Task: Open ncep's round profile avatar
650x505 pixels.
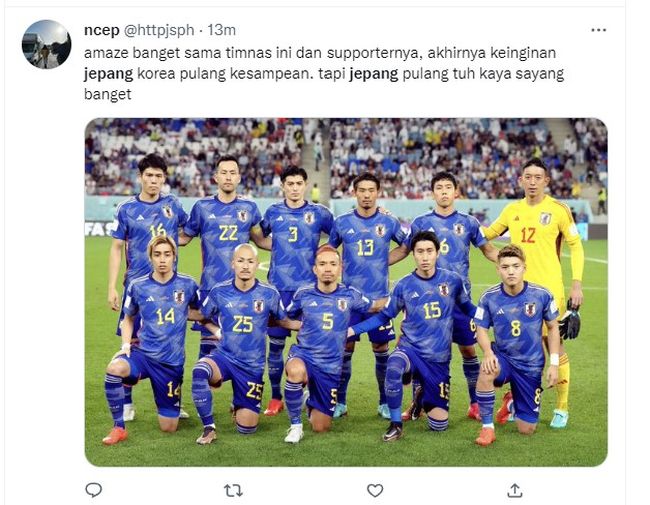Action: pyautogui.click(x=46, y=44)
